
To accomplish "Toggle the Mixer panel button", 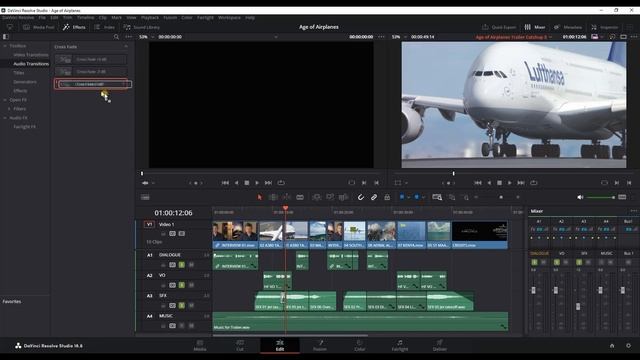I will pos(535,27).
